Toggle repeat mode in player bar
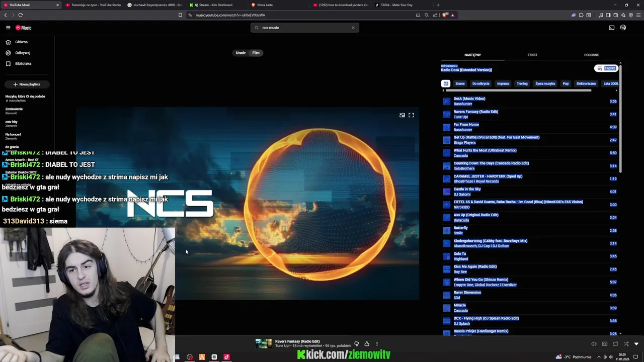This screenshot has height=362, width=644. (x=615, y=344)
